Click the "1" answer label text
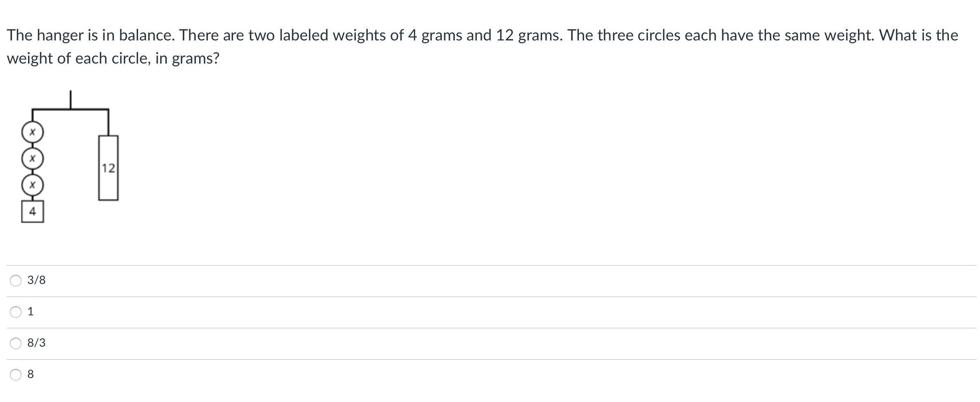 click(x=31, y=312)
